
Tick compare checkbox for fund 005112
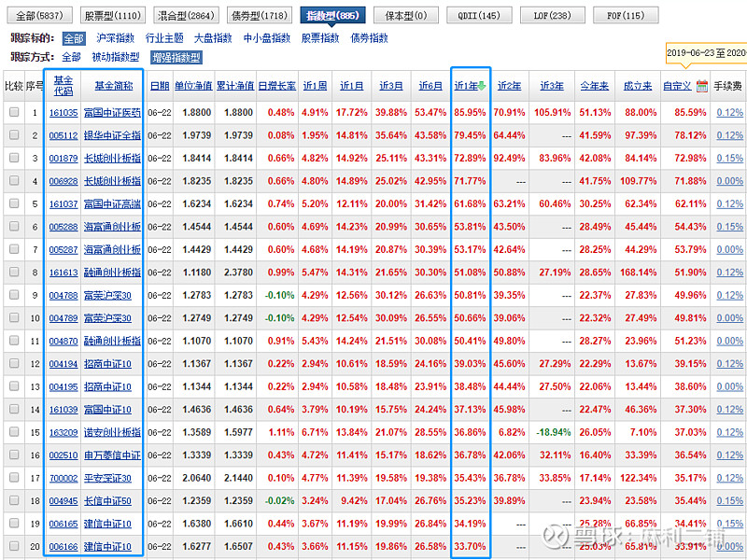(14, 134)
